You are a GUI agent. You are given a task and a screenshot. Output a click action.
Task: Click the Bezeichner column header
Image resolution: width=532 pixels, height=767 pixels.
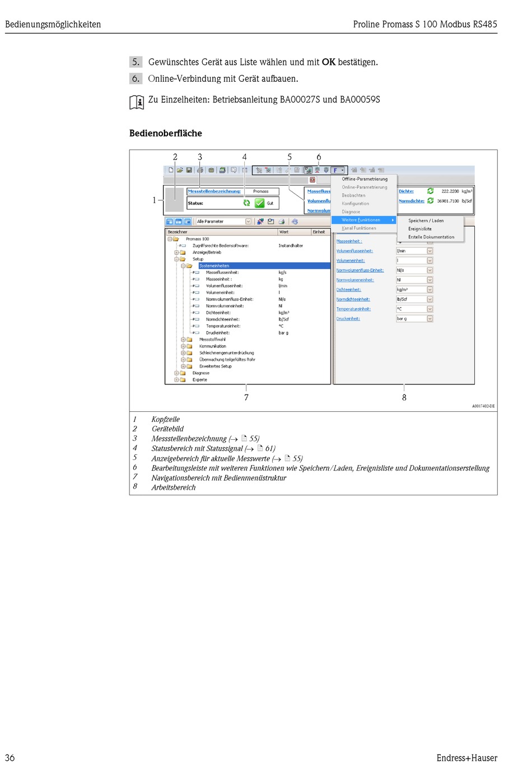click(222, 232)
